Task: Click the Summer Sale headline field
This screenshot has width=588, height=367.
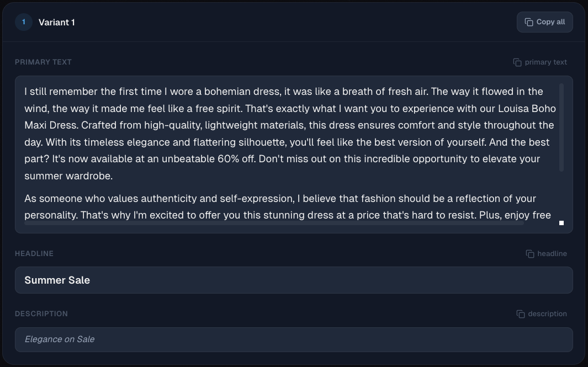Action: click(x=294, y=280)
